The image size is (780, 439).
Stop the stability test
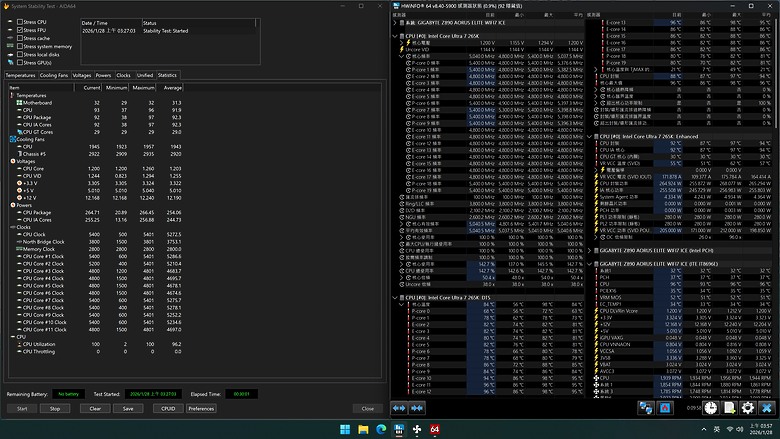point(55,409)
